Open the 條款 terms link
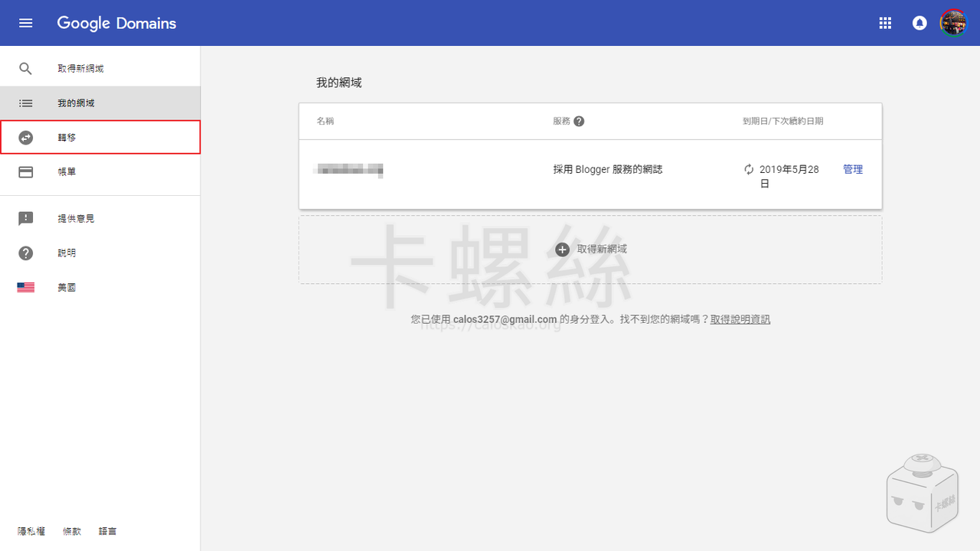This screenshot has height=551, width=980. [72, 531]
